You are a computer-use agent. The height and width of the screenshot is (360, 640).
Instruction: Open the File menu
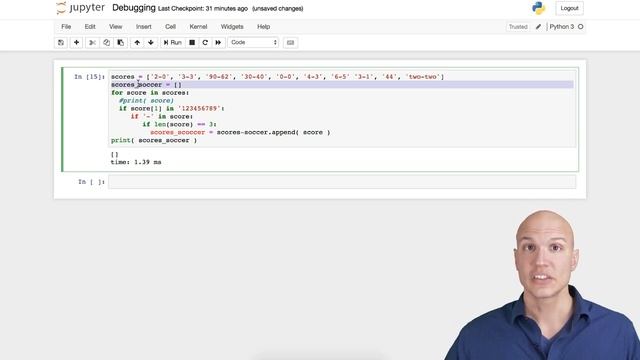[x=66, y=27]
